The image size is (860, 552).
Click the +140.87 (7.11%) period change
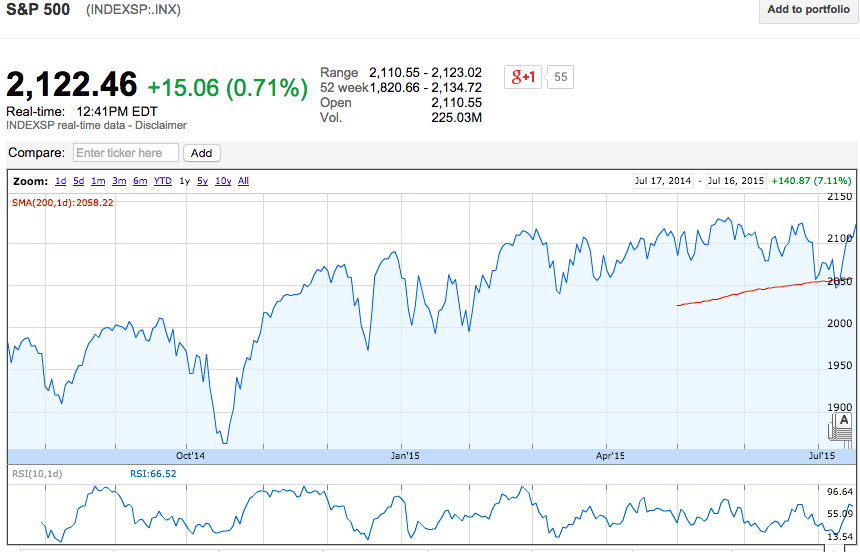(x=811, y=181)
